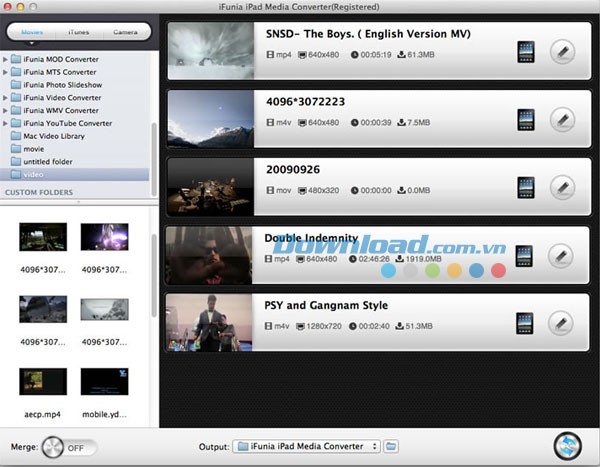Click CUSTOM FOLDERS header
This screenshot has width=600, height=467.
point(39,192)
